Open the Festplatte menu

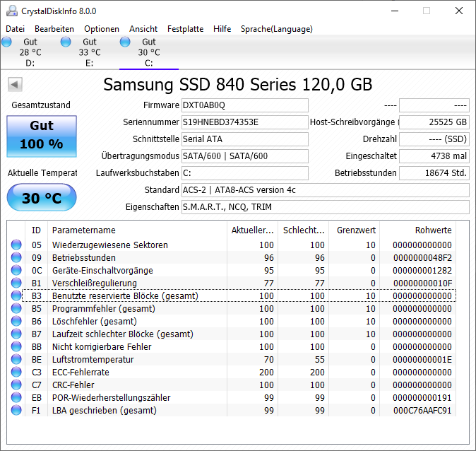pos(186,29)
